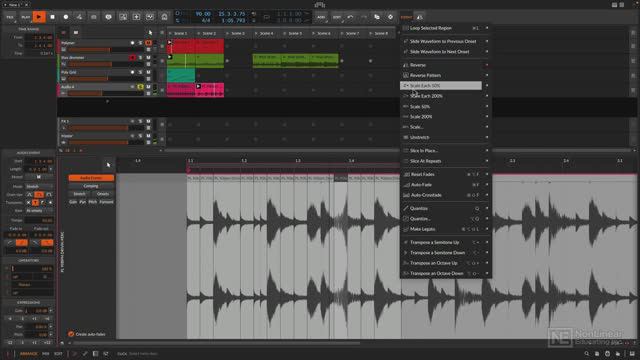Screen dimensions: 640x360
Task: Choose Scale Each 200% menu entry
Action: coord(446,96)
